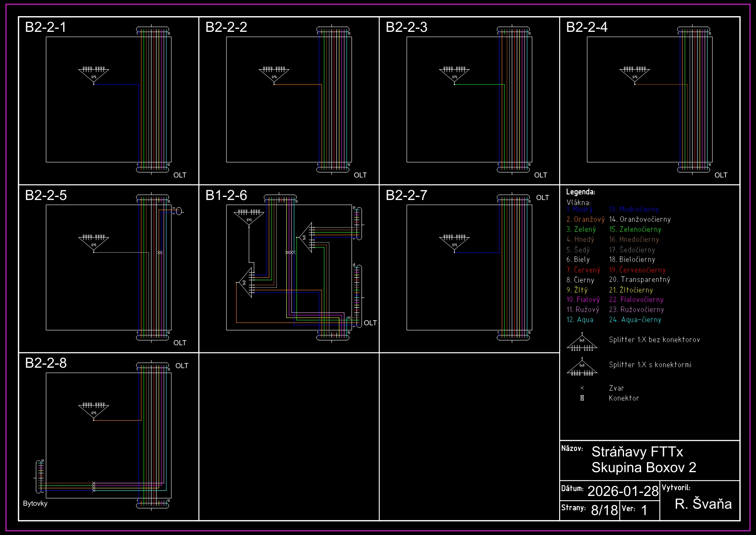Click the '2. Oranžový' legend color entry
756x535 pixels.
[585, 220]
